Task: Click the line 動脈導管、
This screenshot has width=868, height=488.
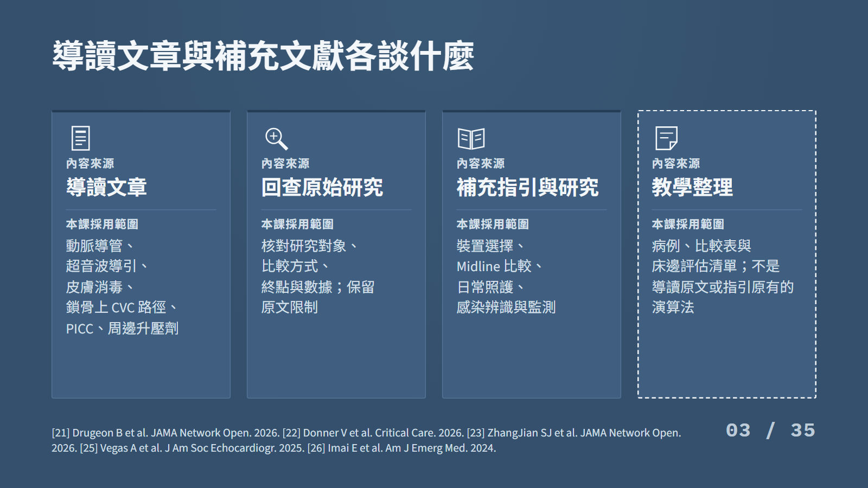Action: coord(100,246)
